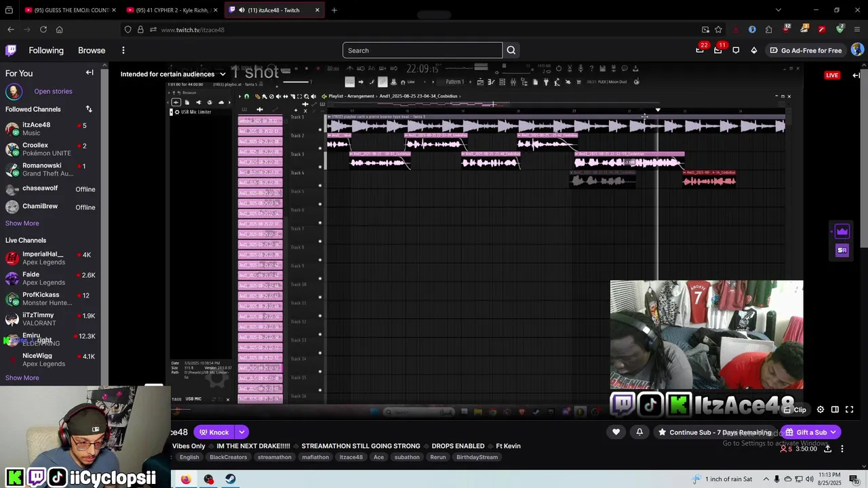This screenshot has width=868, height=488.
Task: Share the stream via share icon
Action: 827,449
